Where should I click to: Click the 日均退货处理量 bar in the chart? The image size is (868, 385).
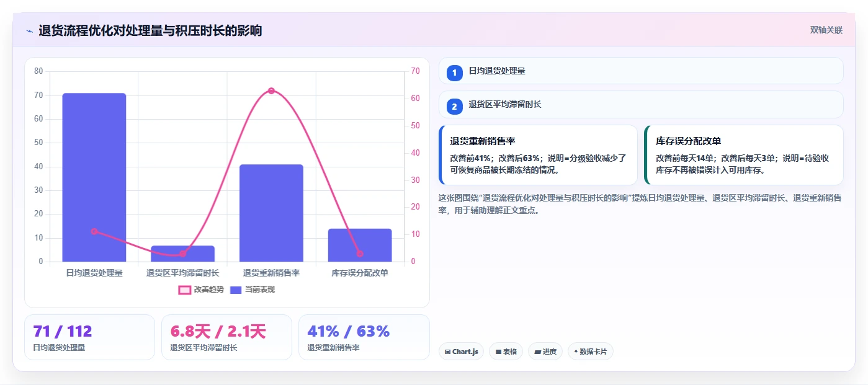[x=94, y=177]
